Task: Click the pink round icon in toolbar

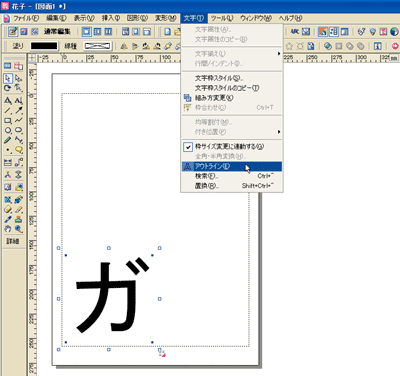Action: tap(395, 46)
